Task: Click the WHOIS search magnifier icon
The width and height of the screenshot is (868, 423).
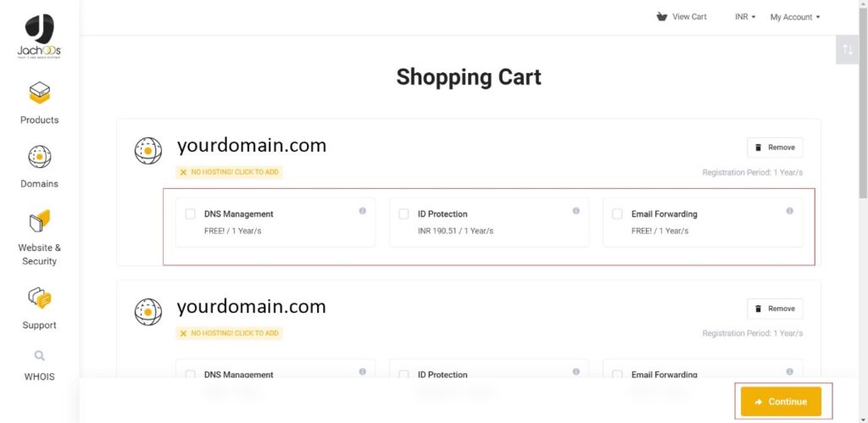Action: (x=39, y=355)
